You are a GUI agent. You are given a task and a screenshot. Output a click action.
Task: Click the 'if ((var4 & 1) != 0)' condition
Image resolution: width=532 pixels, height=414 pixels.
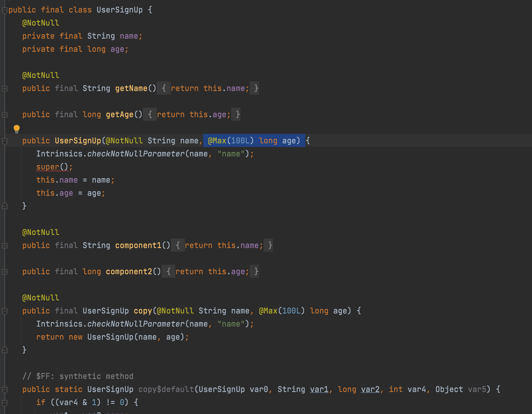pos(82,402)
